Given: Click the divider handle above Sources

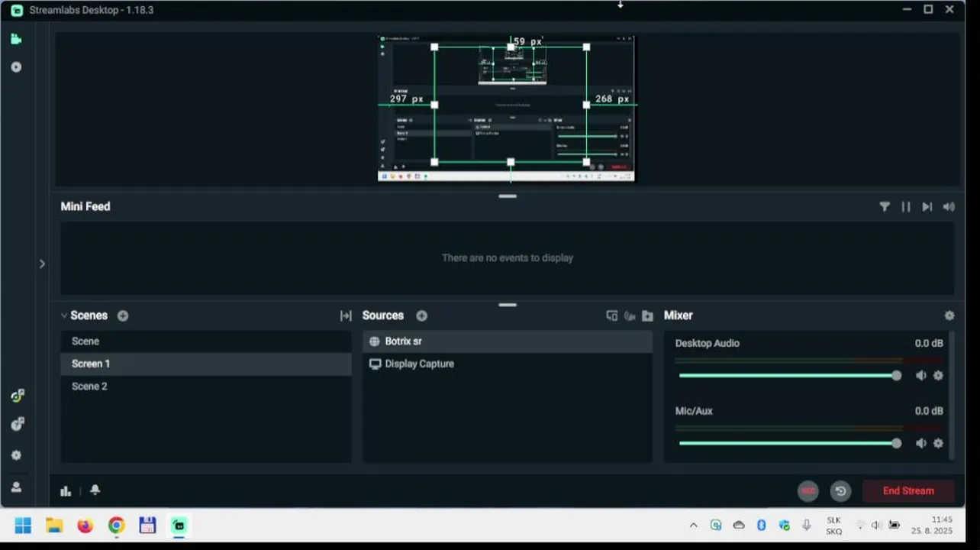Looking at the screenshot, I should click(508, 305).
